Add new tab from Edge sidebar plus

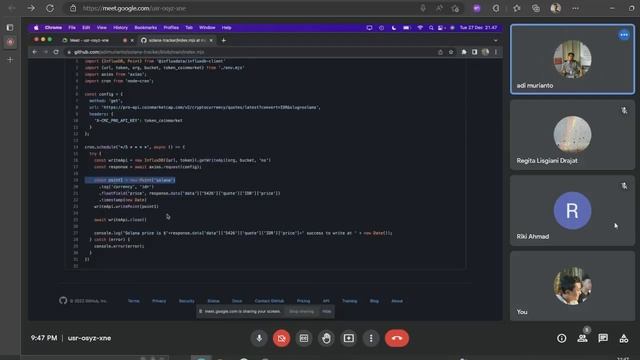click(10, 60)
